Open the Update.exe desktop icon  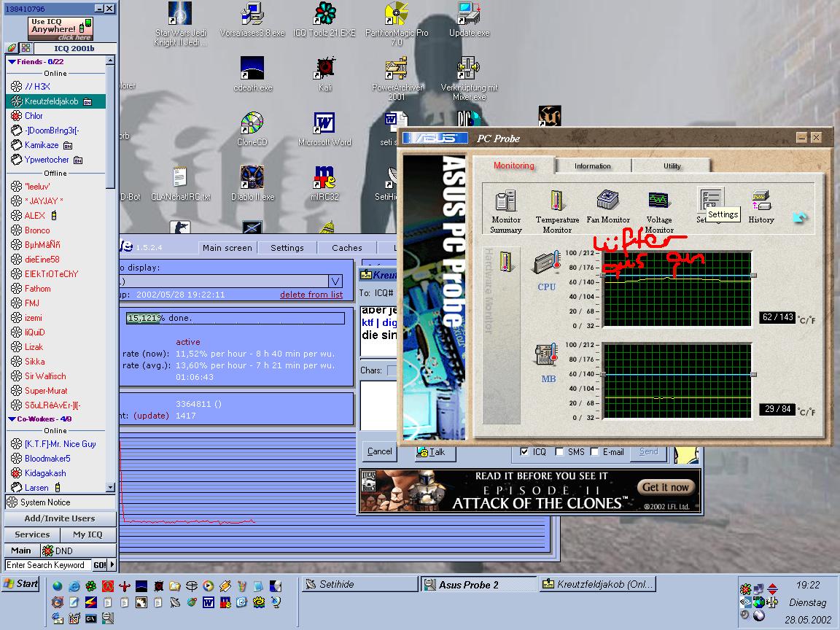[x=469, y=19]
